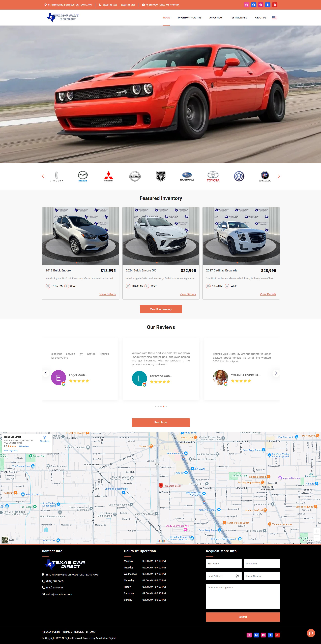Open the Tumblr icon in top header
The image size is (321, 644).
(x=268, y=5)
